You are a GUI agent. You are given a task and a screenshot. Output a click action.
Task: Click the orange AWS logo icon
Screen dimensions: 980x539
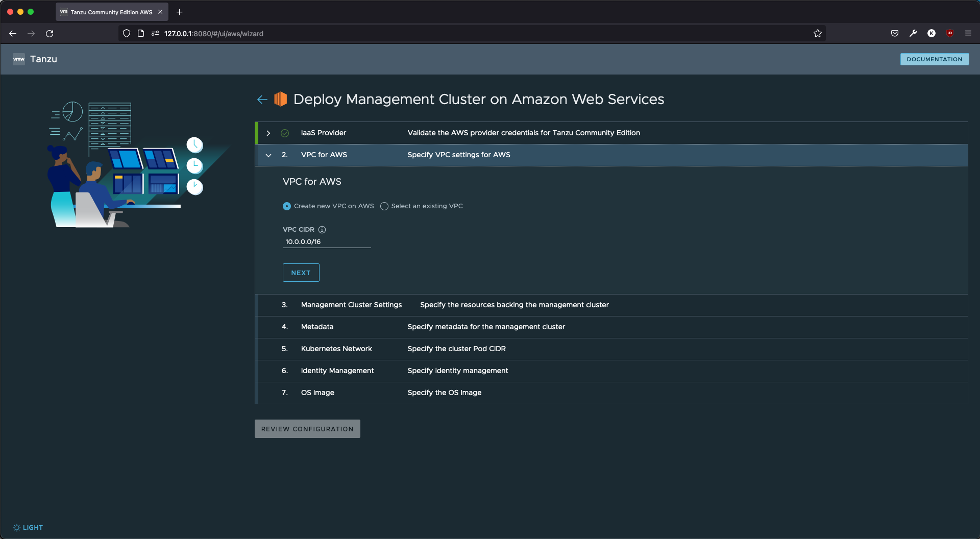(280, 99)
